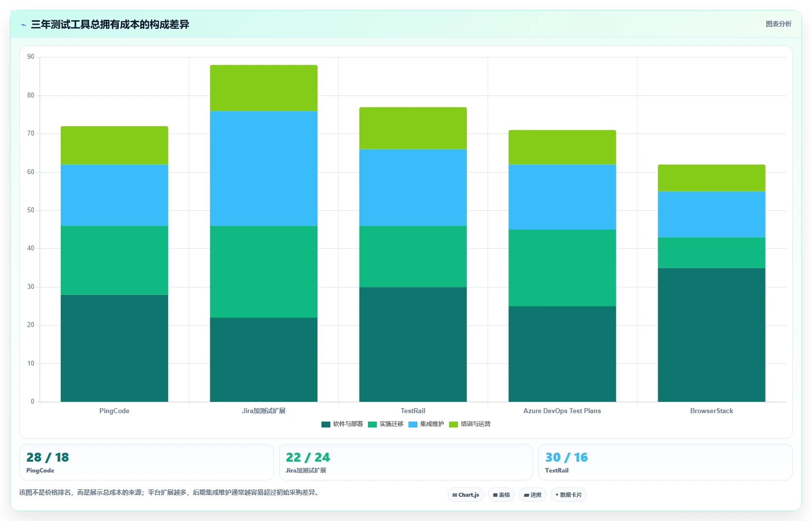Click the Jira加测试扩展 caption under 22 / 24
The image size is (812, 521).
[306, 471]
